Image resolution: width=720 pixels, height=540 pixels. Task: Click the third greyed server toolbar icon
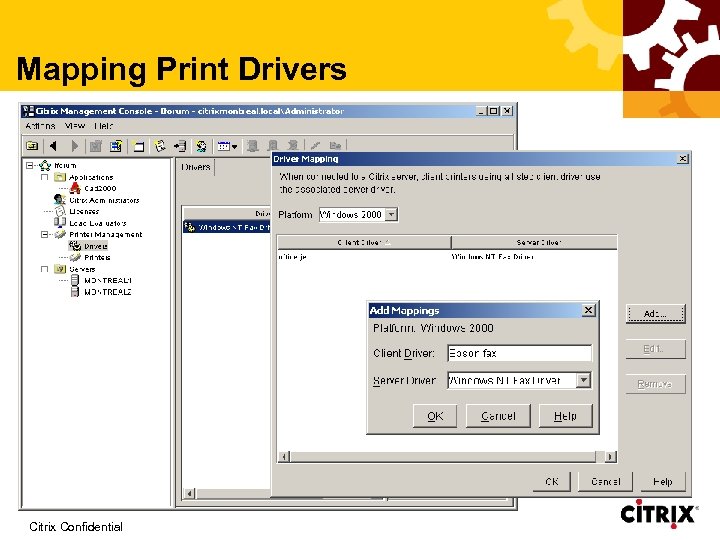tap(293, 146)
